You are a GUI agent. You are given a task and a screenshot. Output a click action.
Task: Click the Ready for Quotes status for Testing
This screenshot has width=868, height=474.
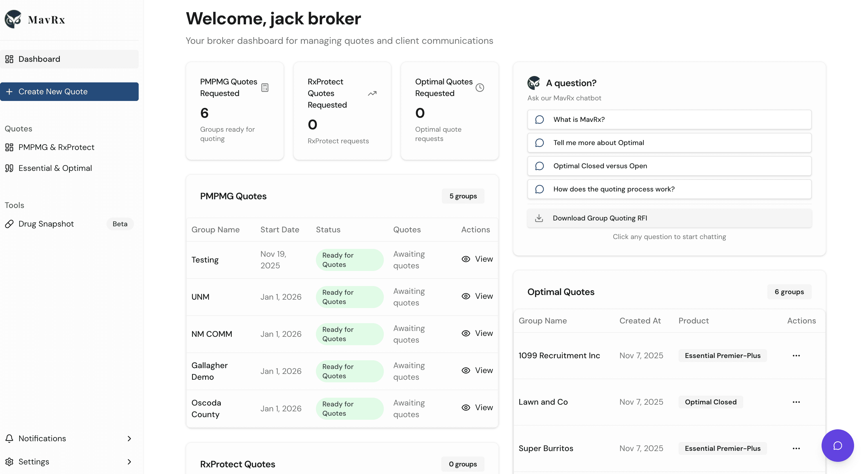click(350, 260)
